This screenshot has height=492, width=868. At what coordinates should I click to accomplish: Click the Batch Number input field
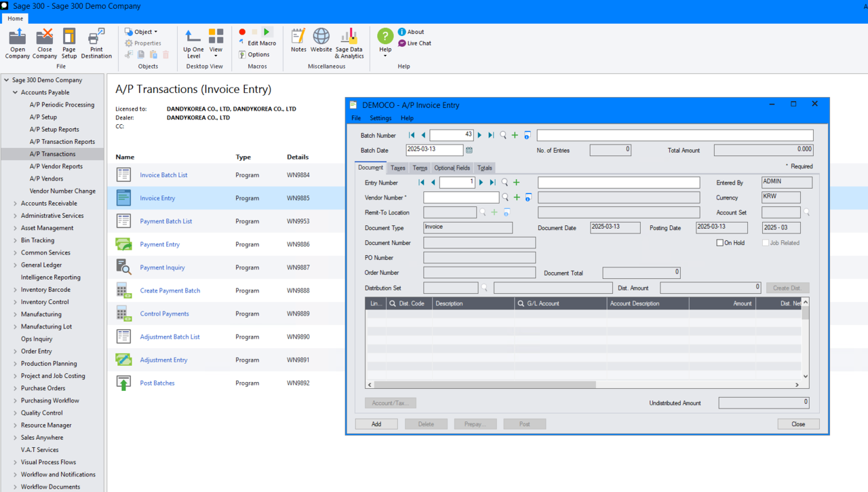[452, 136]
